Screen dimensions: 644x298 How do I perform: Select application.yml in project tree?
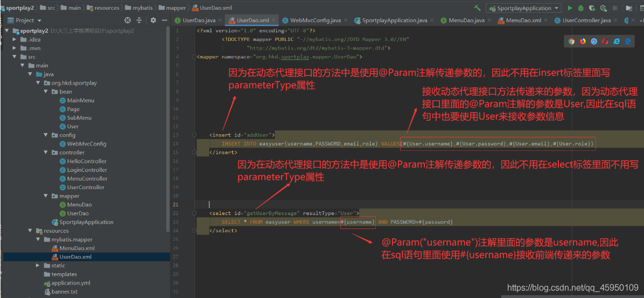pos(67,283)
